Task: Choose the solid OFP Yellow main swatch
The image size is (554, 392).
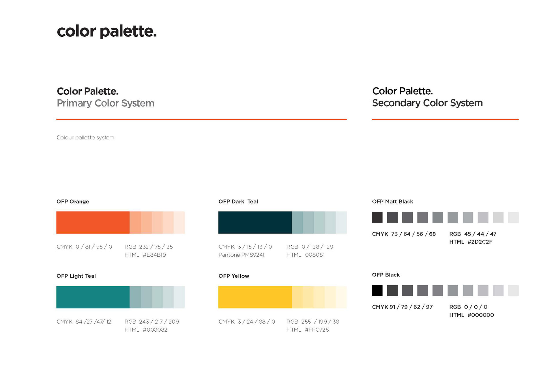Action: coord(255,297)
